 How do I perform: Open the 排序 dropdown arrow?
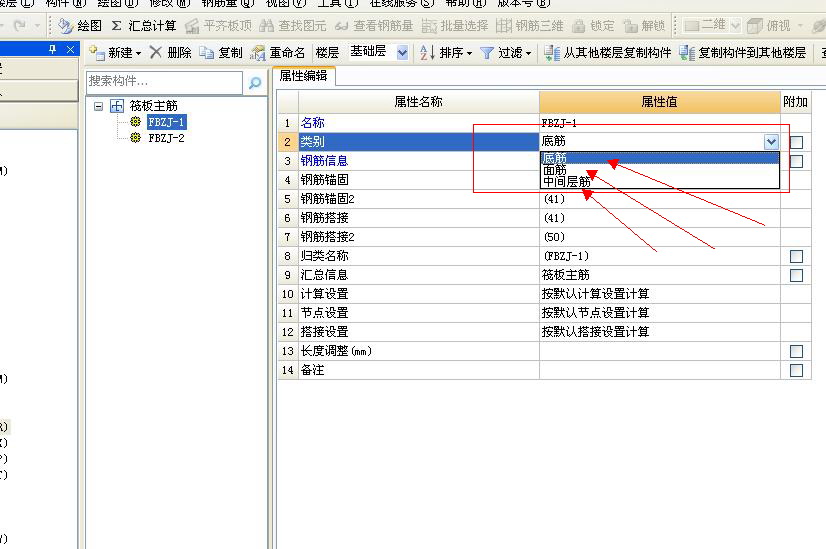[x=469, y=54]
